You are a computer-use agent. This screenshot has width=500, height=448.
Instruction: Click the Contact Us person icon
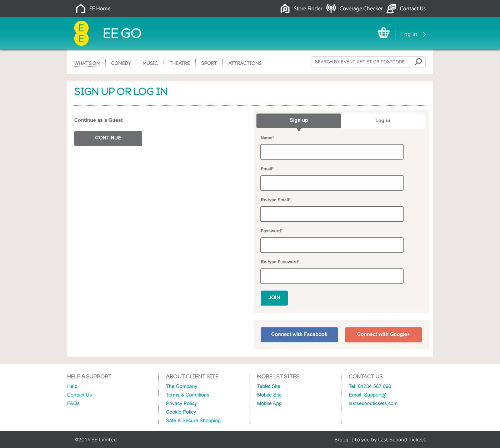391,9
